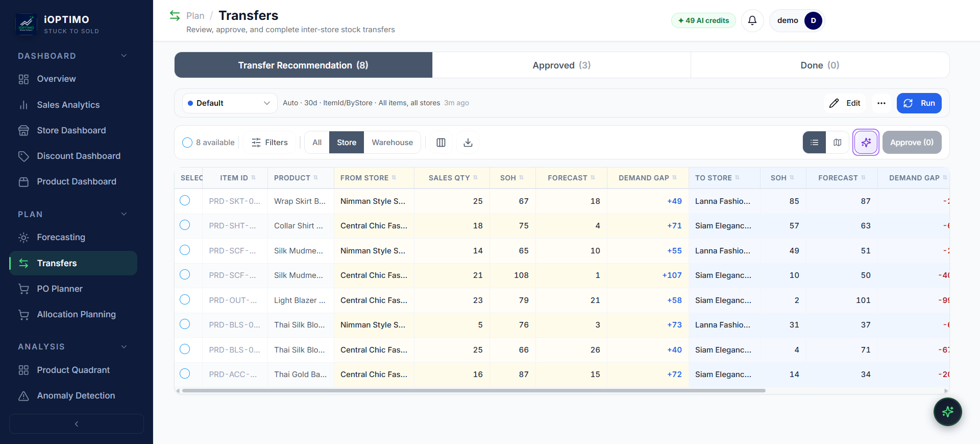Viewport: 980px width, 444px height.
Task: Open the demo user menu
Action: click(x=797, y=20)
